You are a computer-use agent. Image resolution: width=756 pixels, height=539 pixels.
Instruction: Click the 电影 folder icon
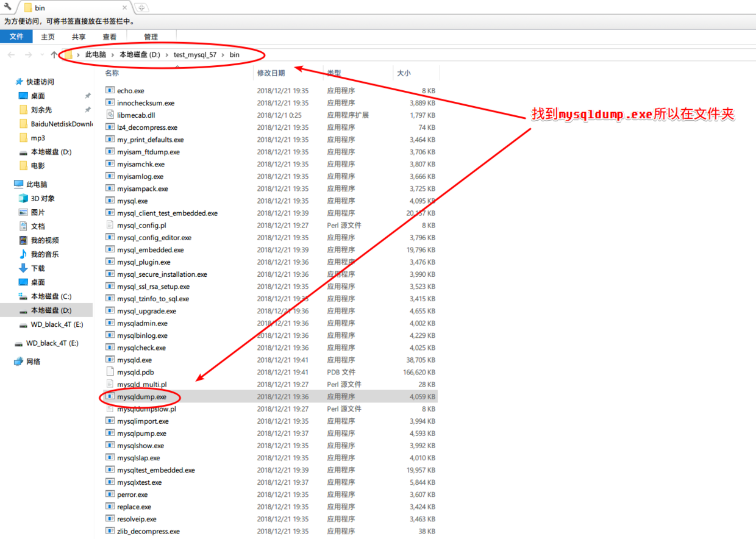point(23,165)
